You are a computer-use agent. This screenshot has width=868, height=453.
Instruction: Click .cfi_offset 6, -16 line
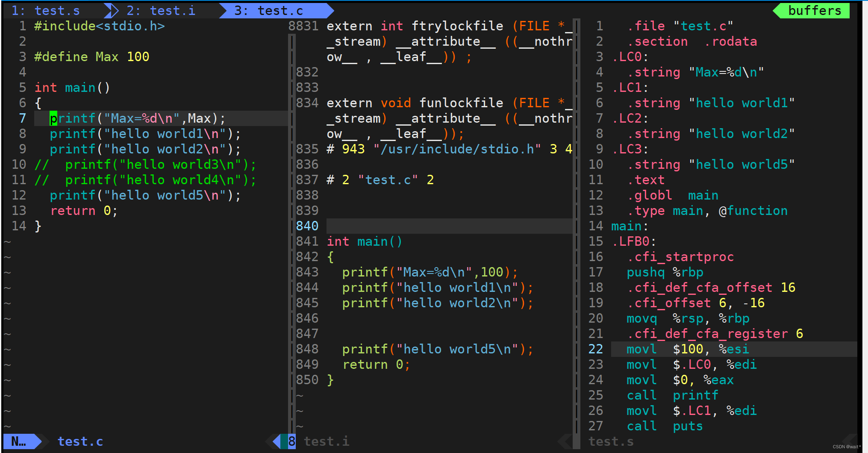(x=696, y=303)
